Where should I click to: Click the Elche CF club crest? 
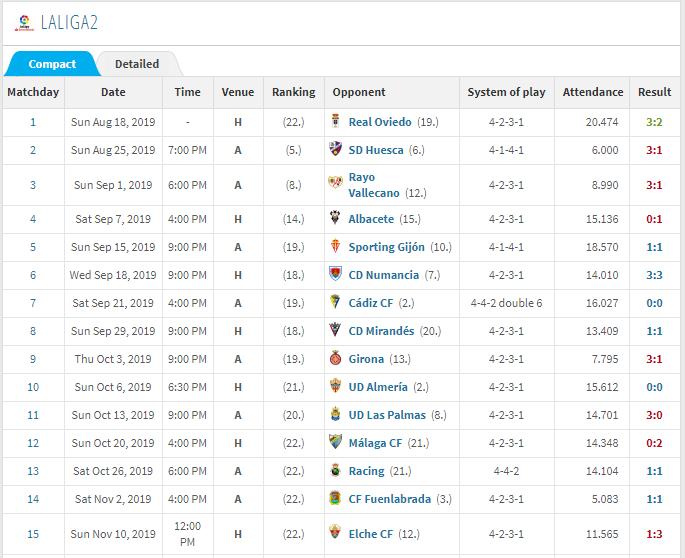tap(336, 532)
